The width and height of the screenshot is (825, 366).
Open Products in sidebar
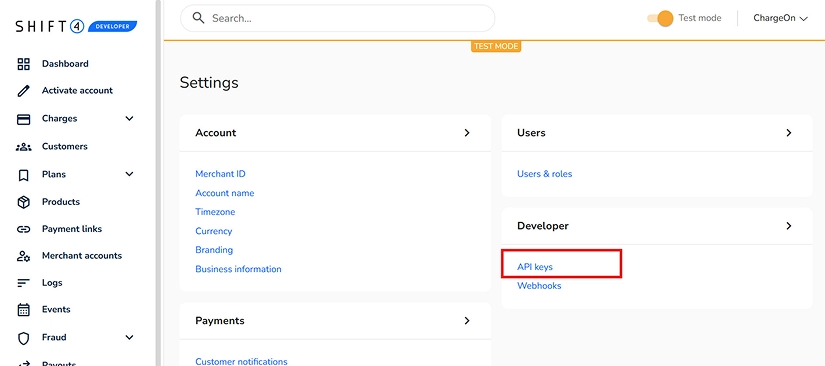tap(61, 202)
